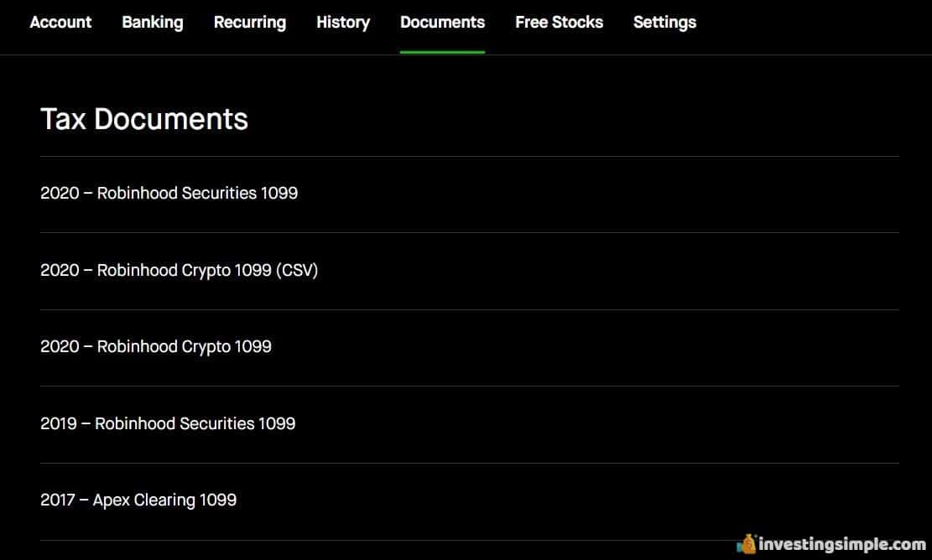Image resolution: width=932 pixels, height=560 pixels.
Task: Click the Tax Documents heading
Action: (143, 119)
